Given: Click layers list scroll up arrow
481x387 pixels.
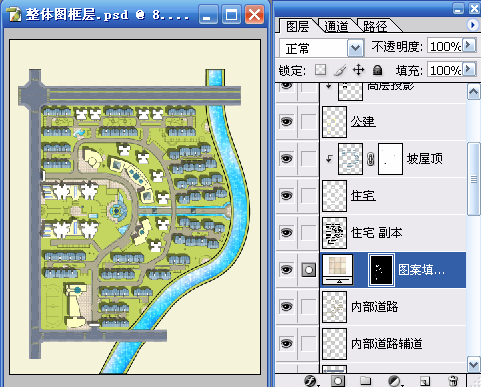Looking at the screenshot, I should coord(474,91).
